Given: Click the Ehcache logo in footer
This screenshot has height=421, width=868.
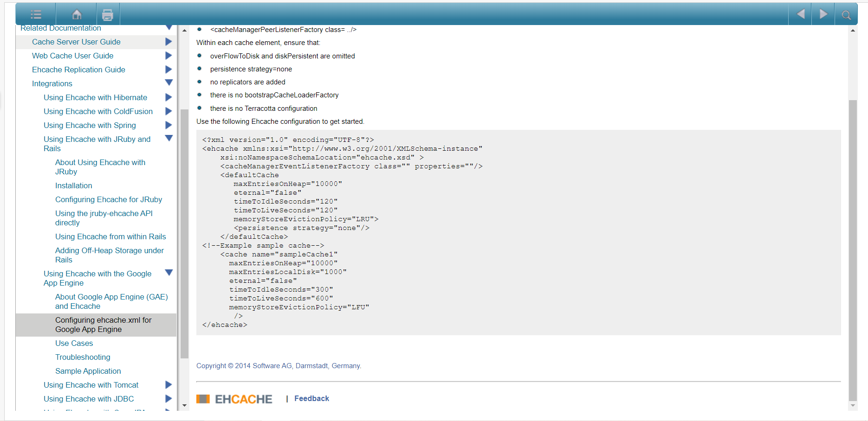Looking at the screenshot, I should click(234, 399).
